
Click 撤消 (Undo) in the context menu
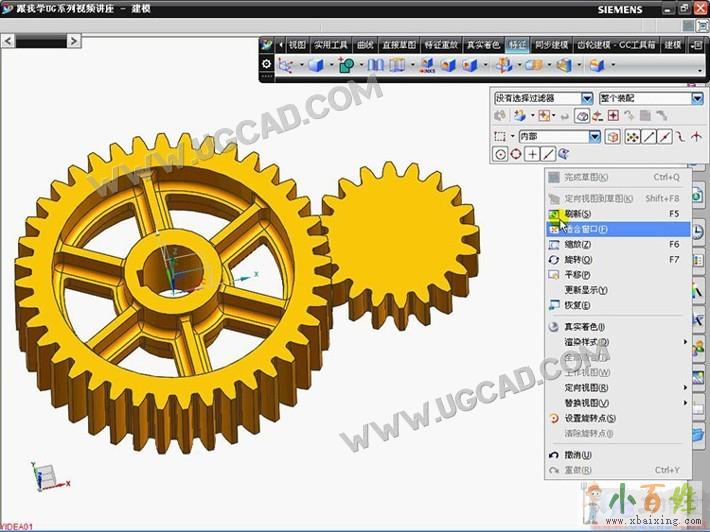click(x=578, y=455)
